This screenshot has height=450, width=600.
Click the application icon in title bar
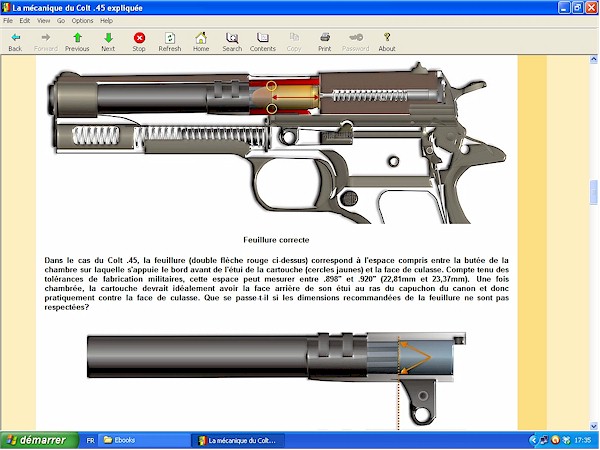tap(6, 8)
